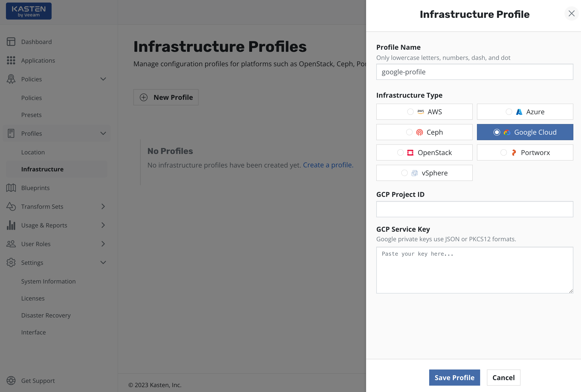The image size is (581, 392).
Task: Collapse the Settings menu chevron
Action: [x=103, y=262]
